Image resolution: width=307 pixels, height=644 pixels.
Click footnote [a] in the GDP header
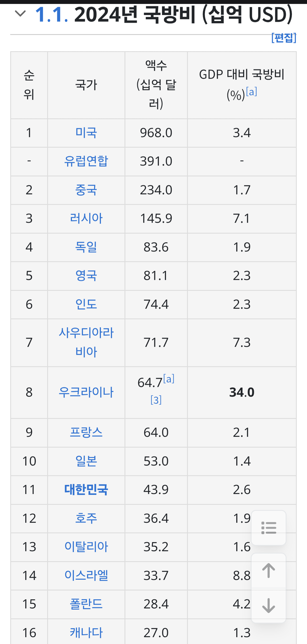[x=252, y=92]
